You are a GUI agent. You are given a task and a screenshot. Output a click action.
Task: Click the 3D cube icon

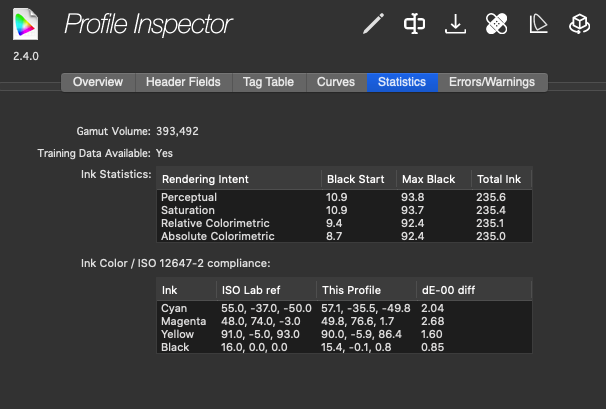(578, 23)
